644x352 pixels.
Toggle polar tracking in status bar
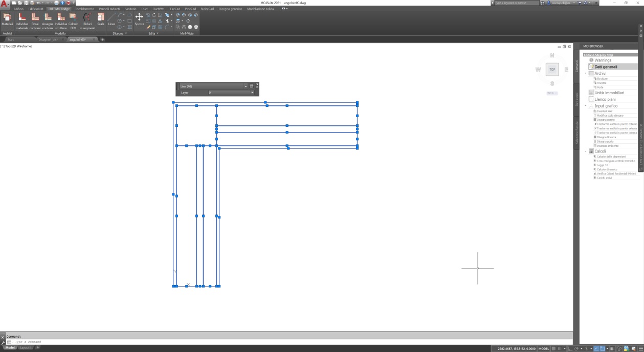click(576, 348)
